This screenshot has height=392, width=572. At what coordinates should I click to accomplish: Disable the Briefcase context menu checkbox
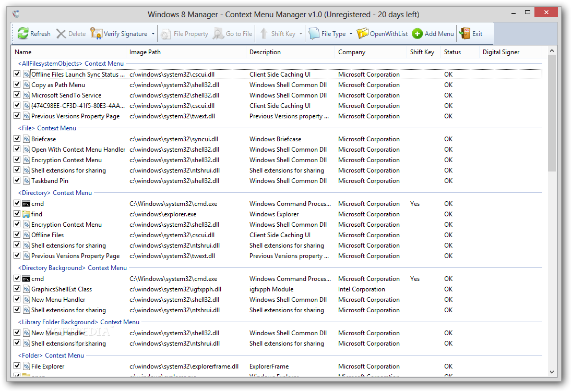[x=17, y=139]
